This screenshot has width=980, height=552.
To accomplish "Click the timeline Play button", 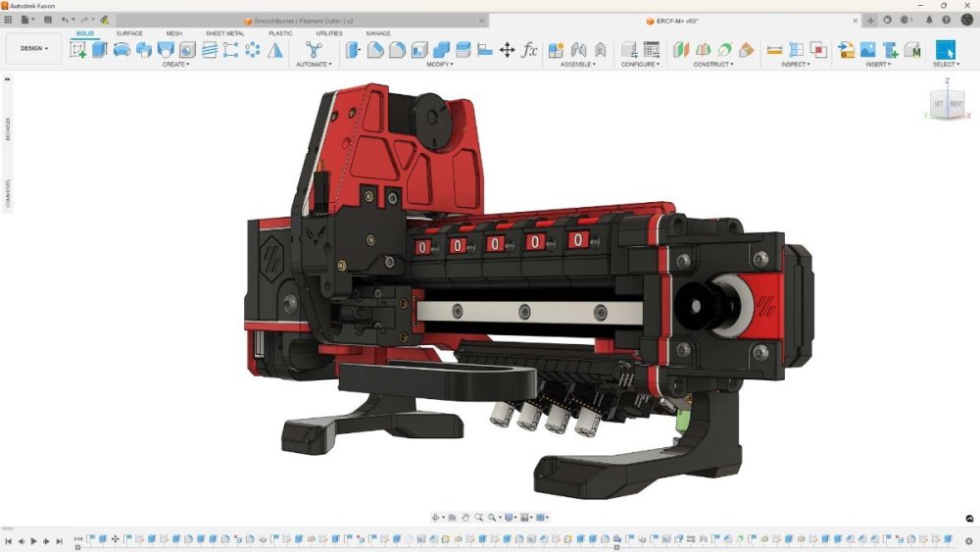I will click(x=33, y=541).
